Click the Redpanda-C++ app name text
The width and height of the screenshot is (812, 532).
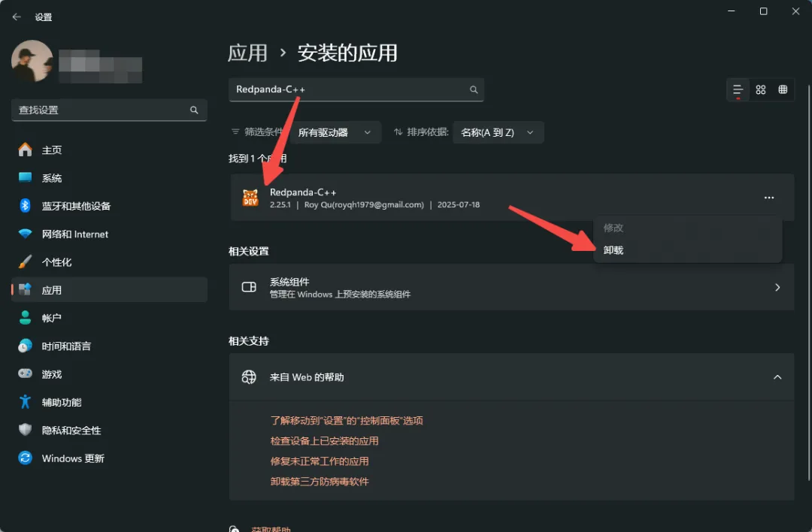[x=303, y=192]
